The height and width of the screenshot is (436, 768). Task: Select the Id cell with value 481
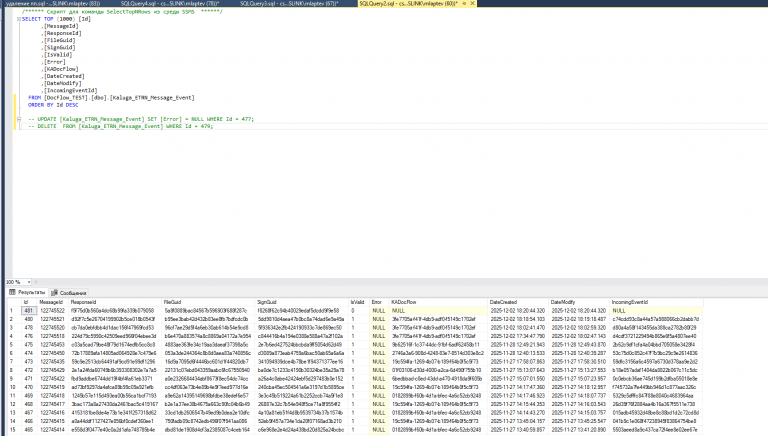click(x=29, y=311)
